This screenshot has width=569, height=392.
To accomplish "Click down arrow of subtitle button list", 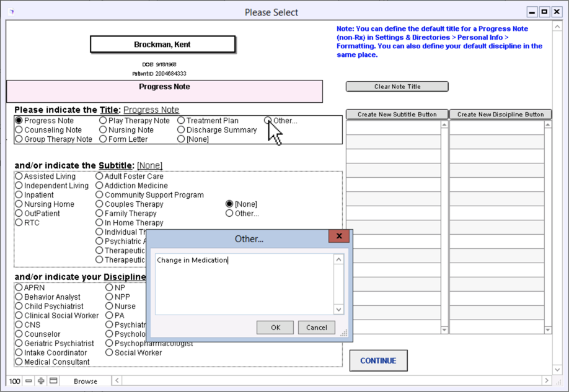I will coord(444,329).
